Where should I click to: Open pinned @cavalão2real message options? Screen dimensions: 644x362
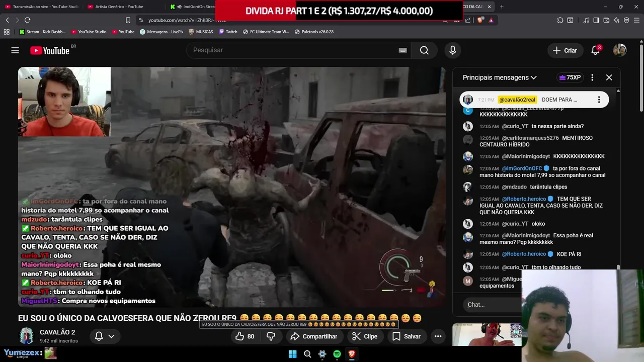pos(599,100)
